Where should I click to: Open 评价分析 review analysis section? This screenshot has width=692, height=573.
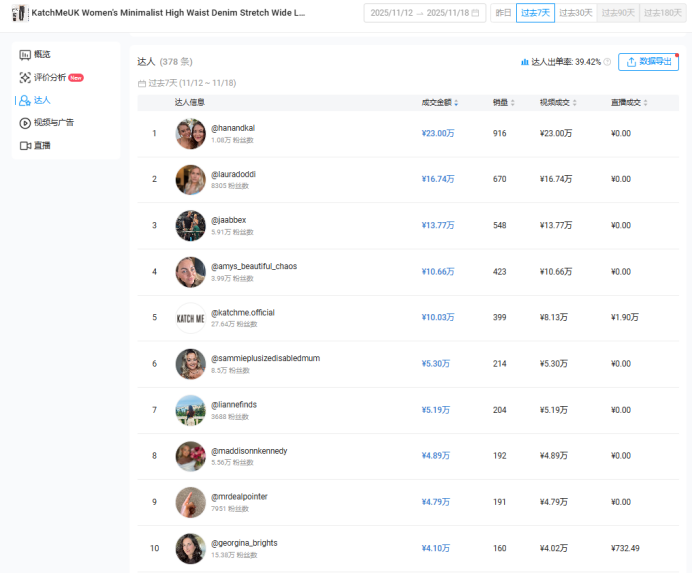(x=50, y=77)
